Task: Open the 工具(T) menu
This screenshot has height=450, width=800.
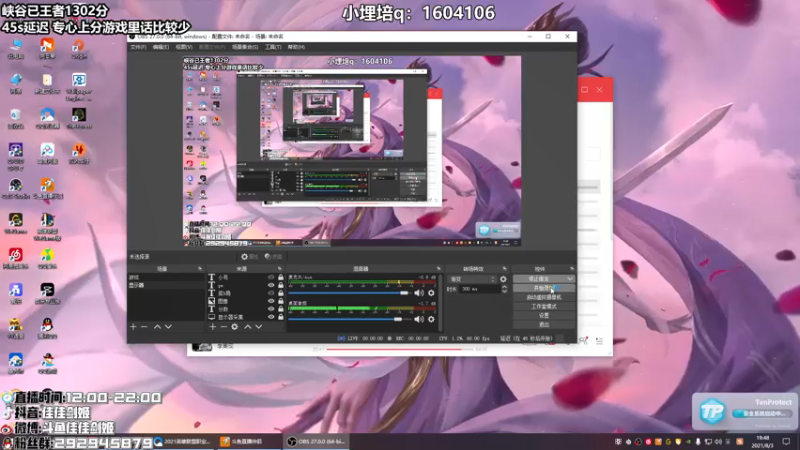Action: (x=273, y=47)
